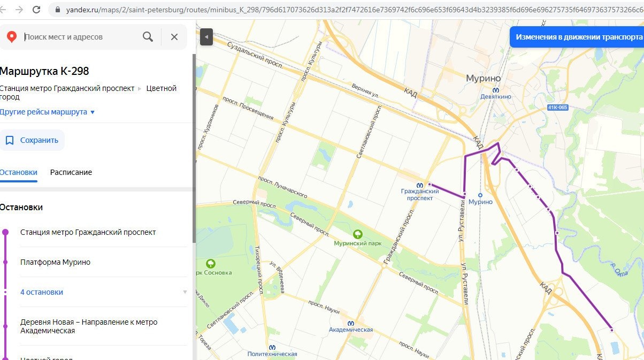
Task: Click the Маршрутка К-298 title
Action: pyautogui.click(x=44, y=71)
